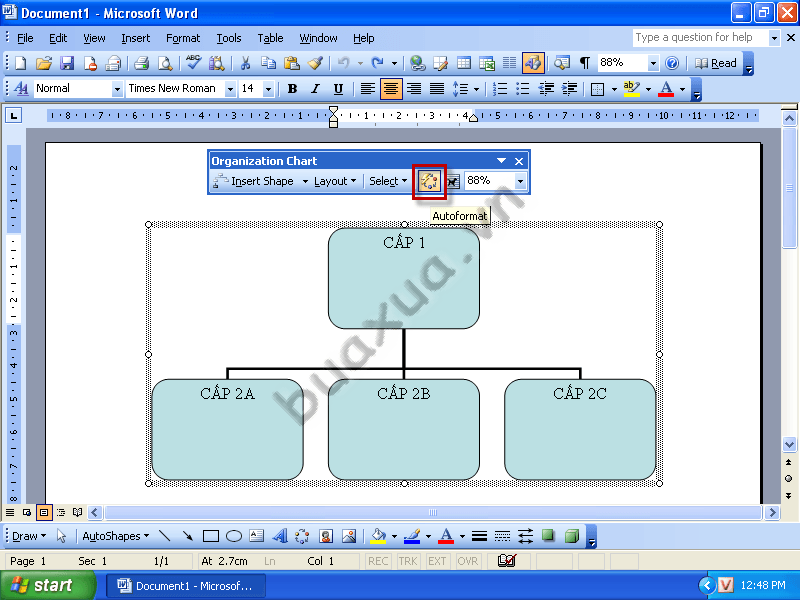
Task: Cut selection with the scissors icon
Action: click(245, 63)
